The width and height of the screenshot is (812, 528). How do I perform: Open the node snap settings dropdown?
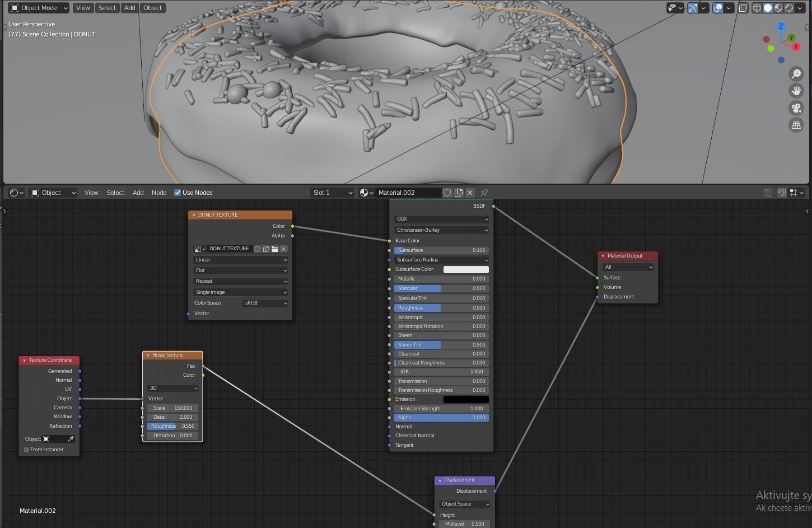[x=797, y=193]
